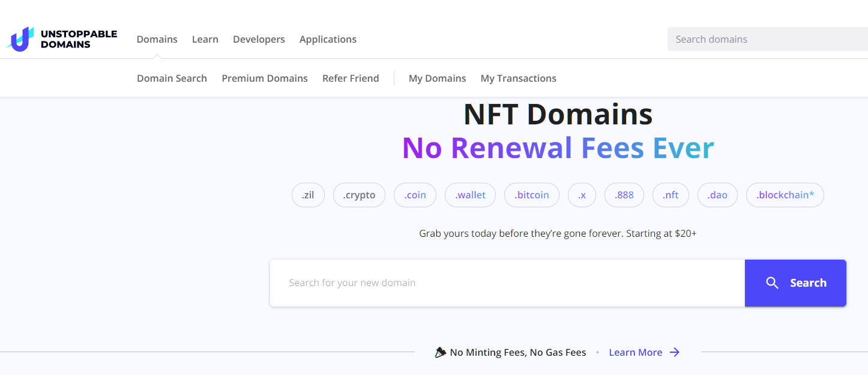The height and width of the screenshot is (381, 868).
Task: Select the .zil domain chip
Action: point(308,195)
